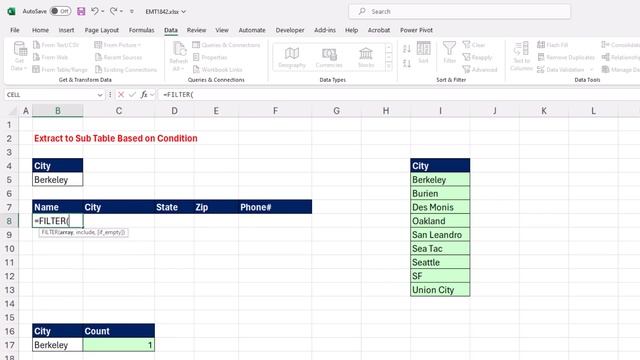Click the Count value cell showing 1

click(119, 345)
